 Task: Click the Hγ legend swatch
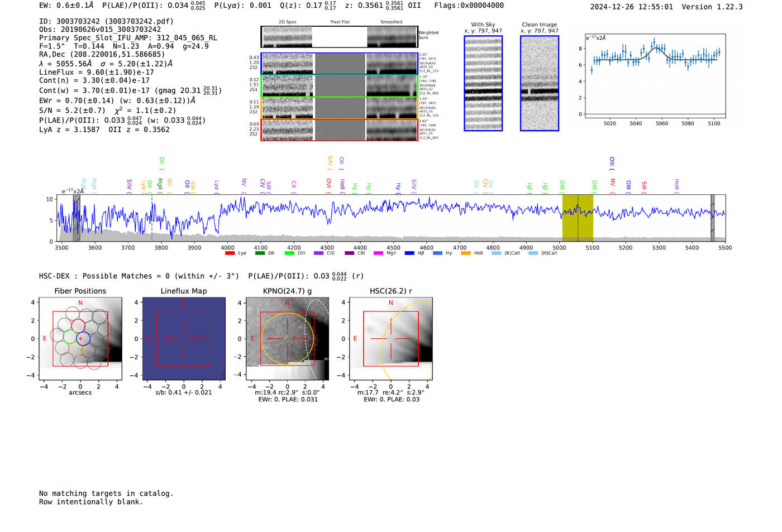pos(437,253)
